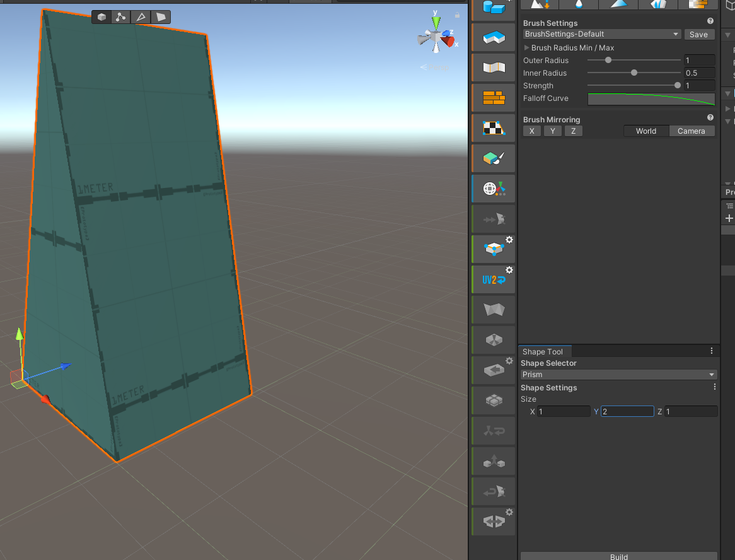This screenshot has height=560, width=735.
Task: Open the Prism shape selector dropdown
Action: tap(618, 374)
